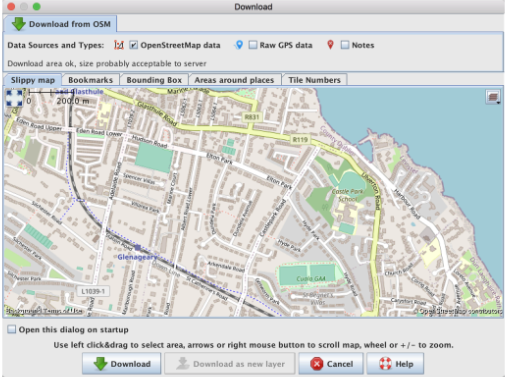Toggle Open this dialog on startup
The image size is (505, 377).
coord(12,330)
